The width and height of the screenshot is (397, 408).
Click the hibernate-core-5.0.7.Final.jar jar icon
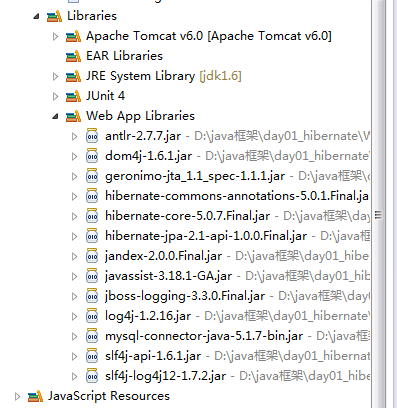(x=92, y=216)
